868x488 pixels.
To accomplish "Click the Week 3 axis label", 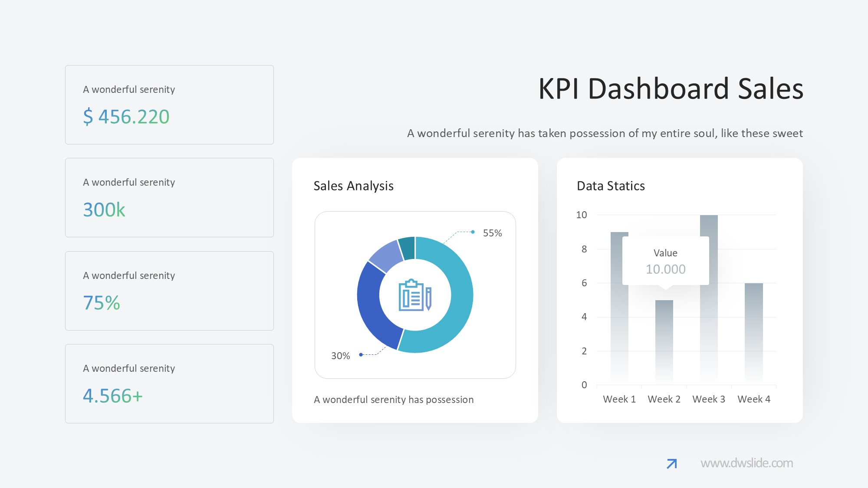I will pyautogui.click(x=709, y=400).
